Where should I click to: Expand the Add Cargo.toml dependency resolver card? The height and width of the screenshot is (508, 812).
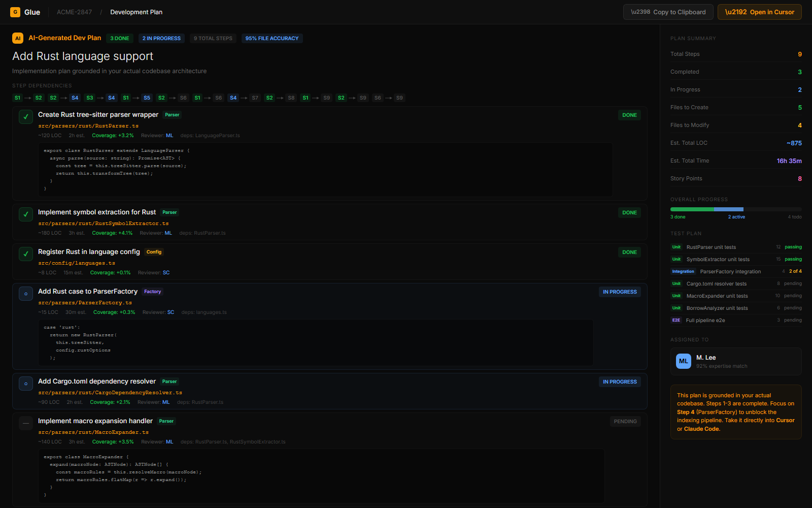tap(96, 381)
